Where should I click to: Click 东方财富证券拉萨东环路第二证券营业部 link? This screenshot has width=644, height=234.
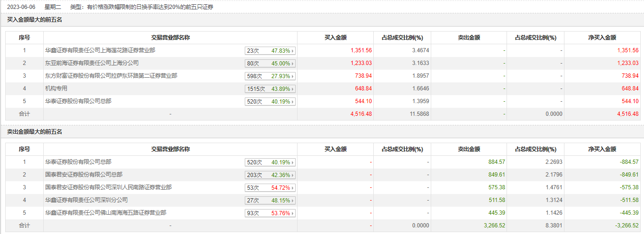click(111, 76)
